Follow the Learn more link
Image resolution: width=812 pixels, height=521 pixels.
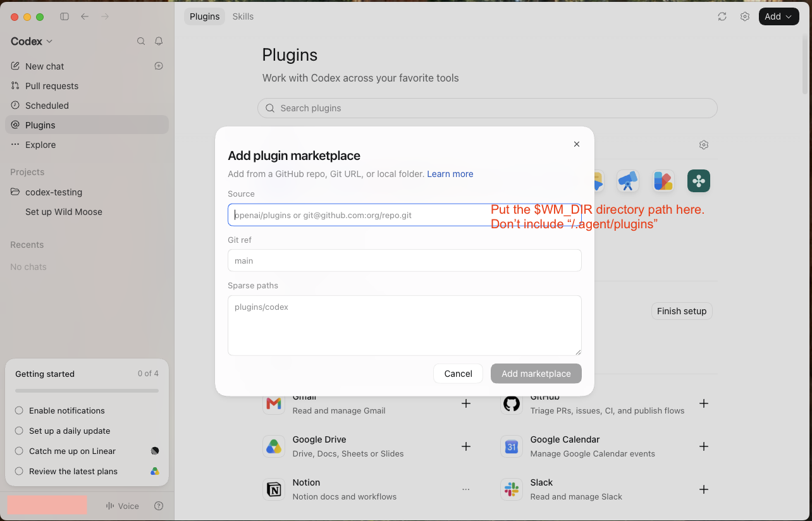tap(450, 174)
